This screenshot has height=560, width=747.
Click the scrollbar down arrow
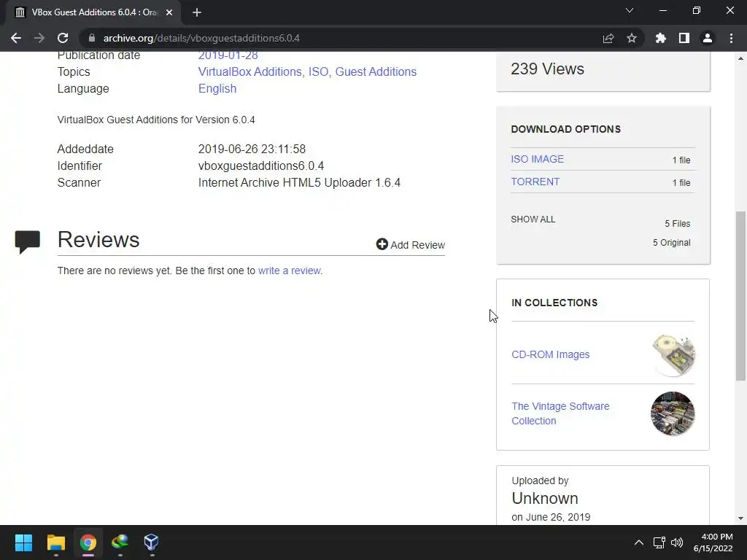point(740,518)
